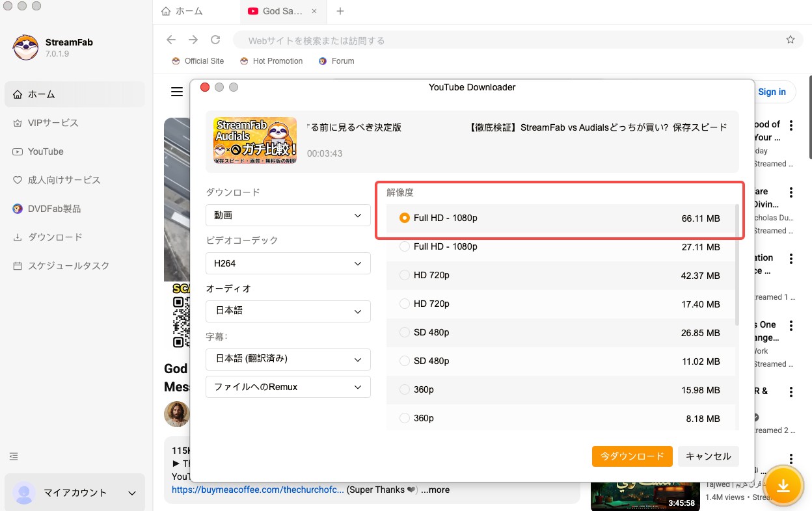
Task: Click the マイアカウント avatar icon
Action: coord(25,493)
